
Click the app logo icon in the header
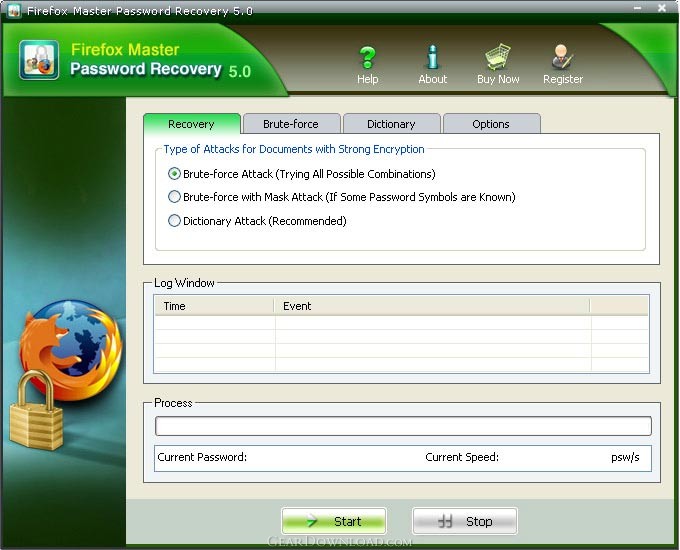39,60
